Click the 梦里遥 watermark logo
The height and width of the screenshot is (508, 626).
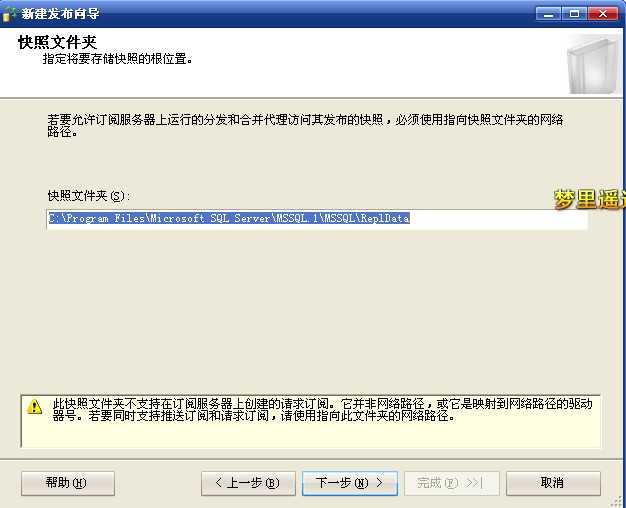(x=590, y=199)
